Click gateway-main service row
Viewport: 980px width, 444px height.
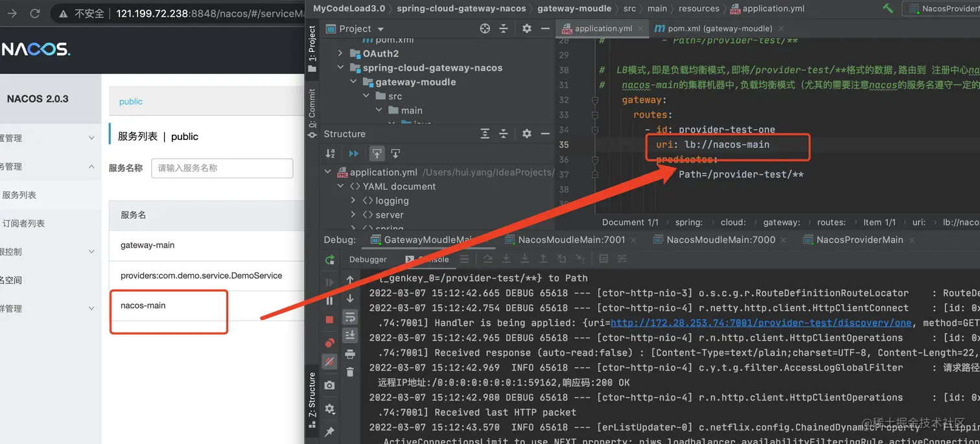(206, 246)
